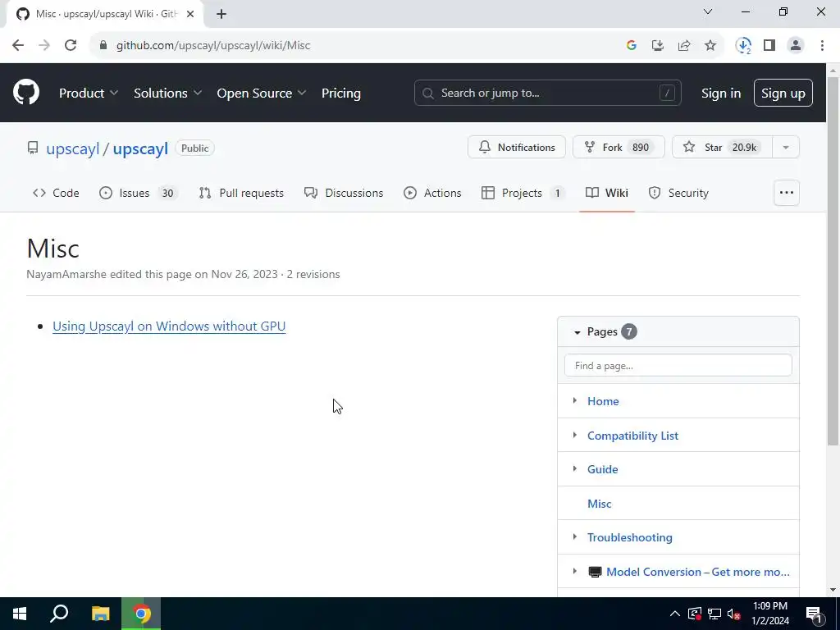Close the Misc wiki browser tab

click(190, 14)
